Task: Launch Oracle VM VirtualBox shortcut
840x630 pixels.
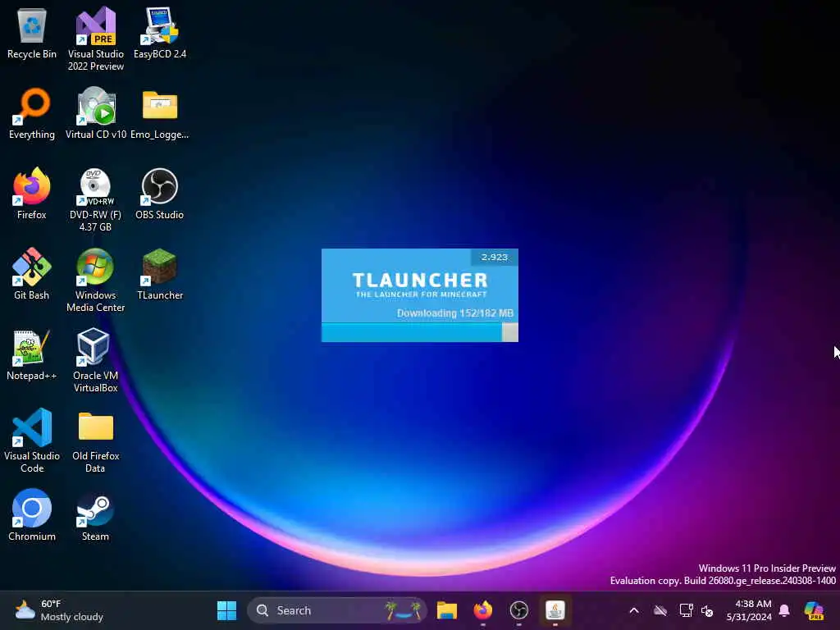Action: tap(95, 361)
